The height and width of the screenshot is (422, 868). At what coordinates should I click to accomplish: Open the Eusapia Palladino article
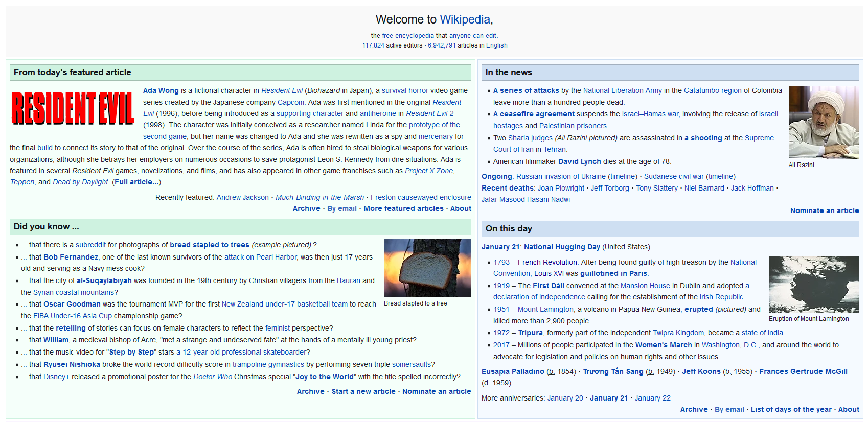513,371
